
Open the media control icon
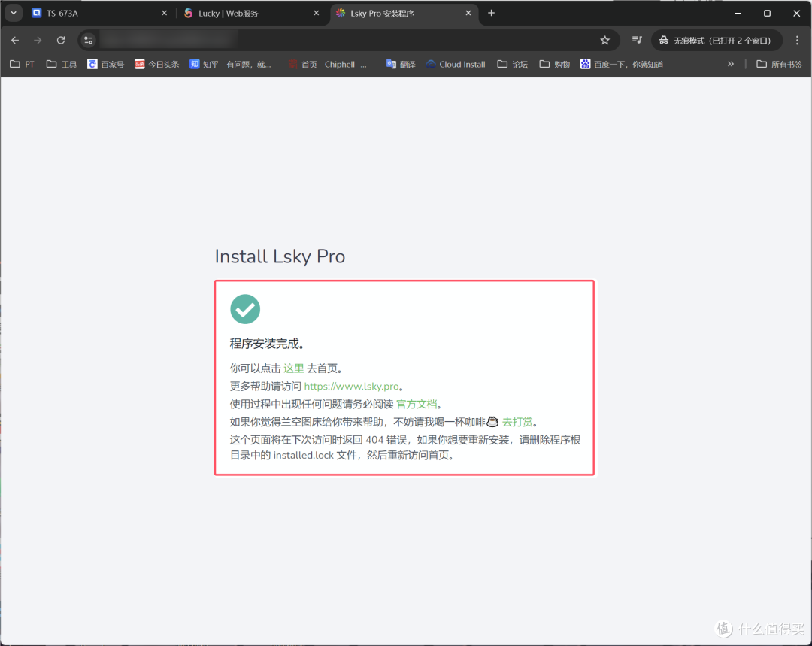637,40
